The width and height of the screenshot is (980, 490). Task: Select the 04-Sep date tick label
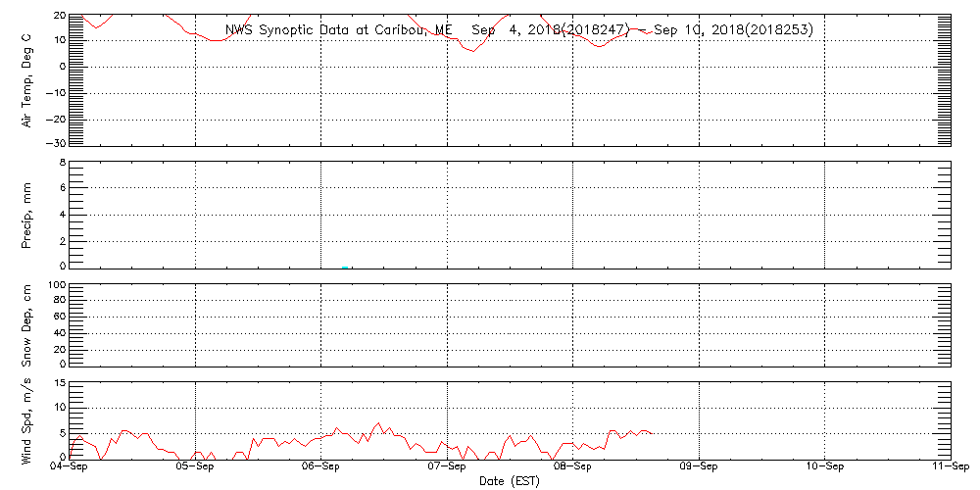[70, 467]
